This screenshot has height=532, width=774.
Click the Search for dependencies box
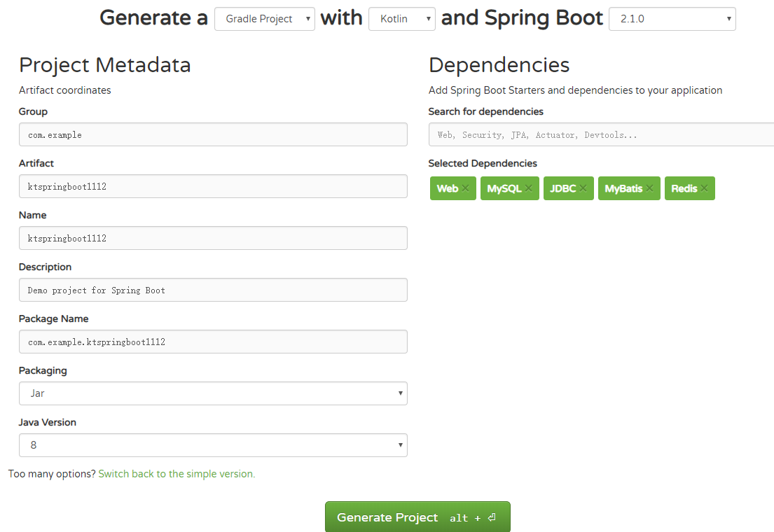(x=601, y=134)
